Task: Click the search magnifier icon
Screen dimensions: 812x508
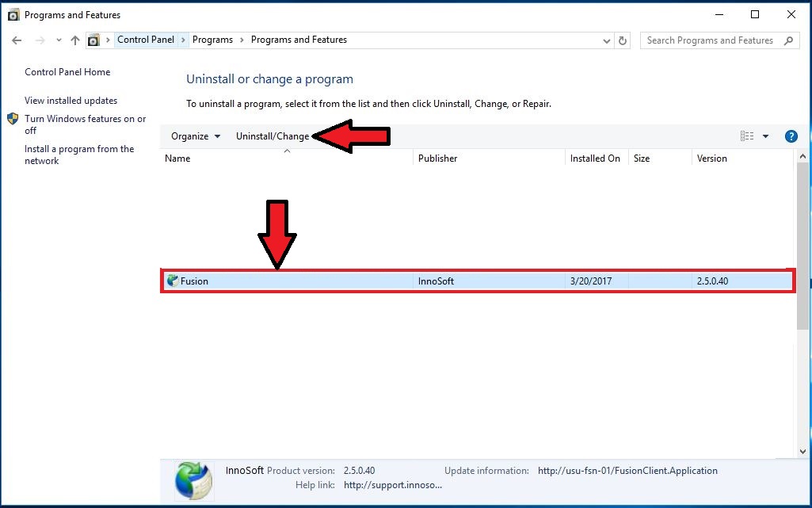Action: (788, 40)
